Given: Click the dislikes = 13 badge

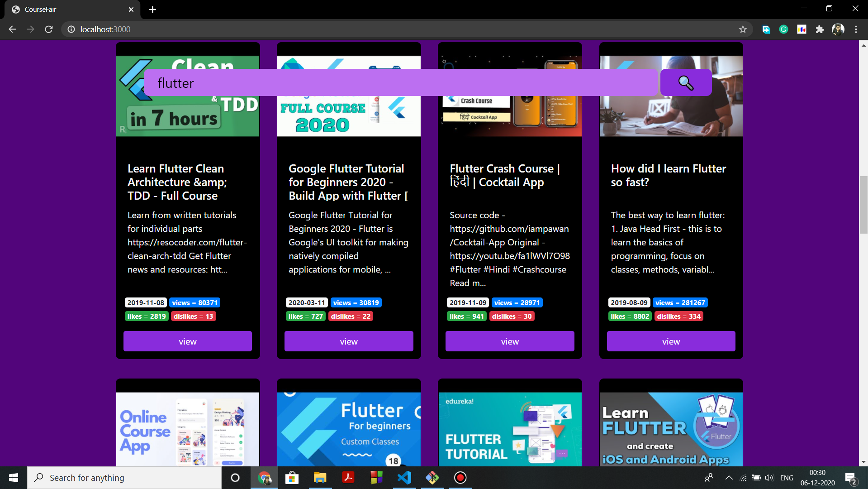Looking at the screenshot, I should (x=193, y=316).
